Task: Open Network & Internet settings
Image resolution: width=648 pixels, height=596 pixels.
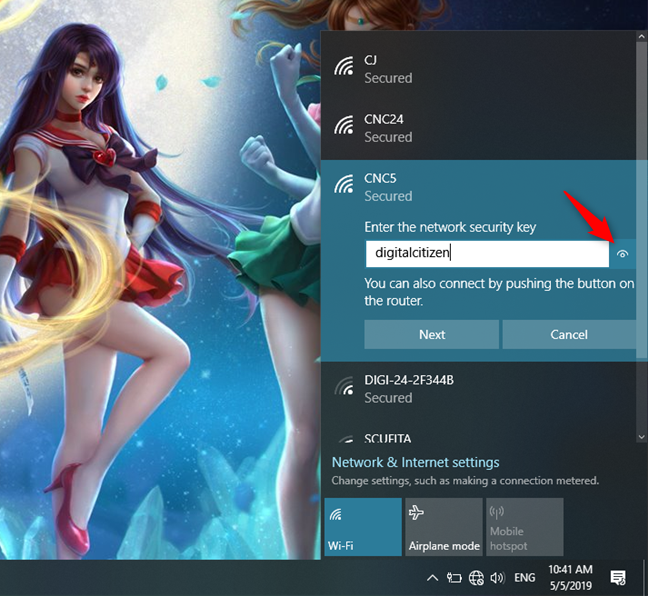Action: click(x=415, y=462)
